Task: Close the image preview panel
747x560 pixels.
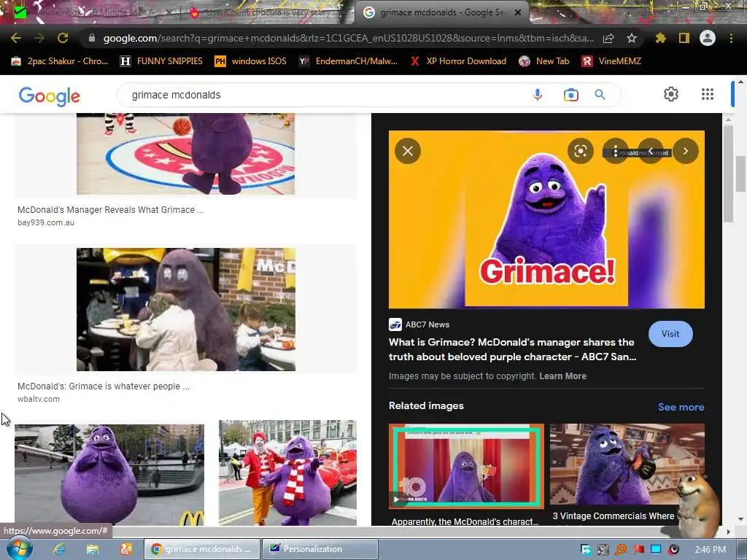Action: pyautogui.click(x=408, y=151)
